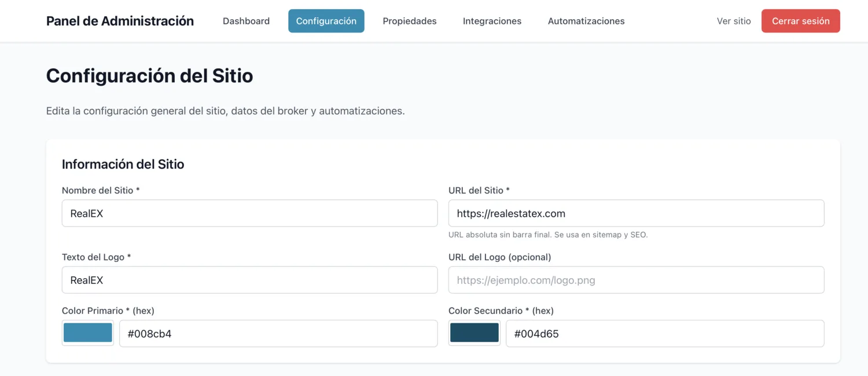
Task: Select the Configuración tab
Action: (326, 21)
